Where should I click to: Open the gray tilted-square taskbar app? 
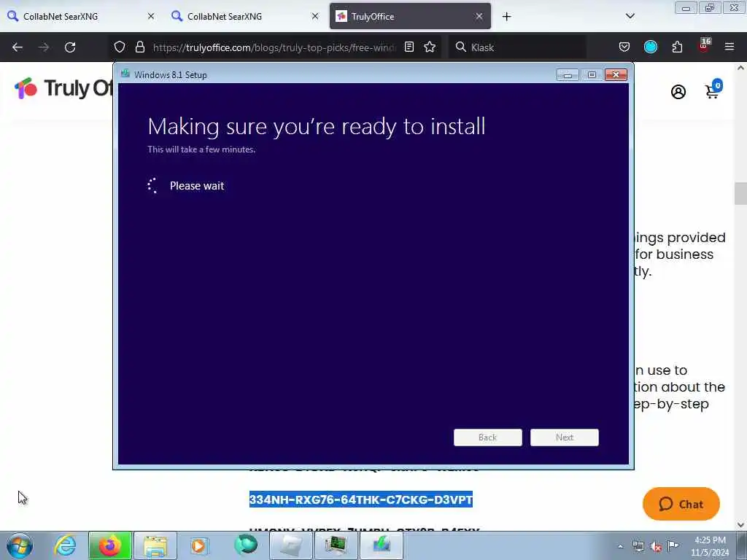(290, 545)
